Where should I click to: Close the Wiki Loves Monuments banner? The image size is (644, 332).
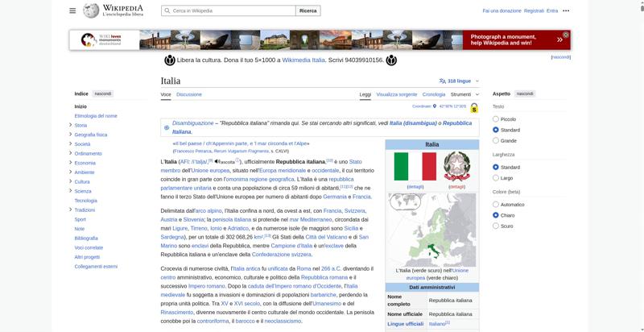(x=566, y=35)
